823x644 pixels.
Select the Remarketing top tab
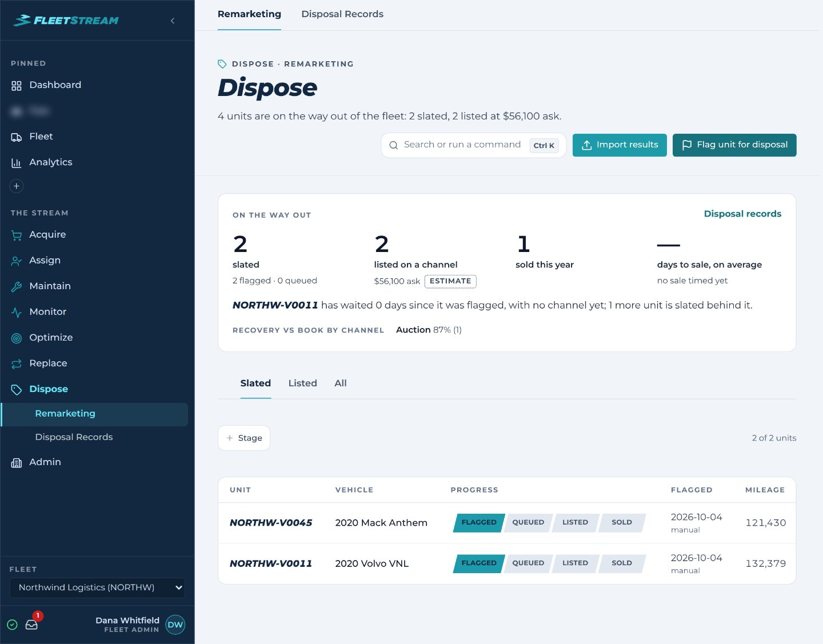[x=249, y=14]
